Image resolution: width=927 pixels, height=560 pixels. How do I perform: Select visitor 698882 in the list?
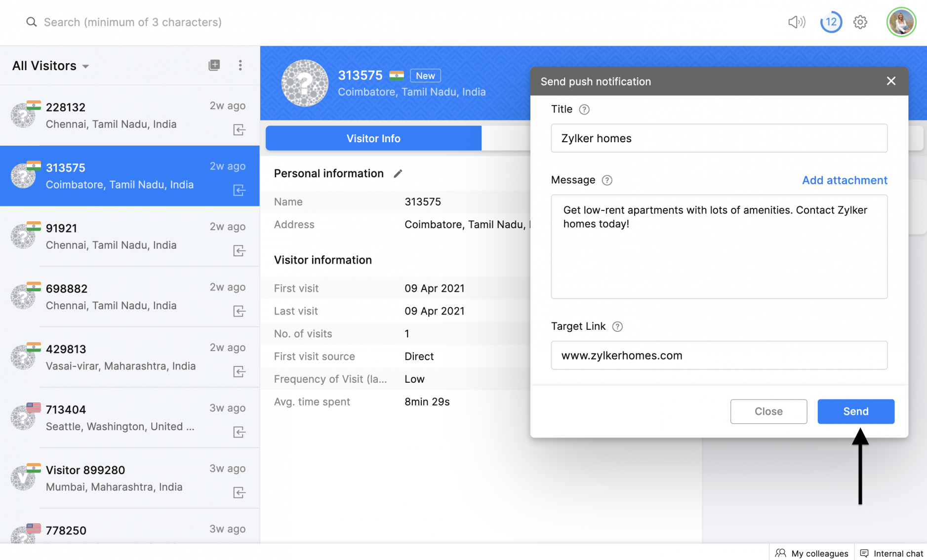tap(130, 297)
